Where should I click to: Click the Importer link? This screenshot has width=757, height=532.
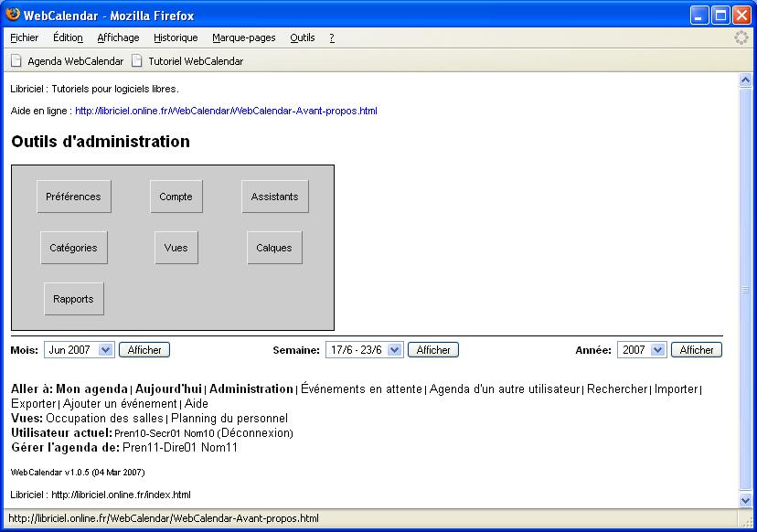point(676,389)
